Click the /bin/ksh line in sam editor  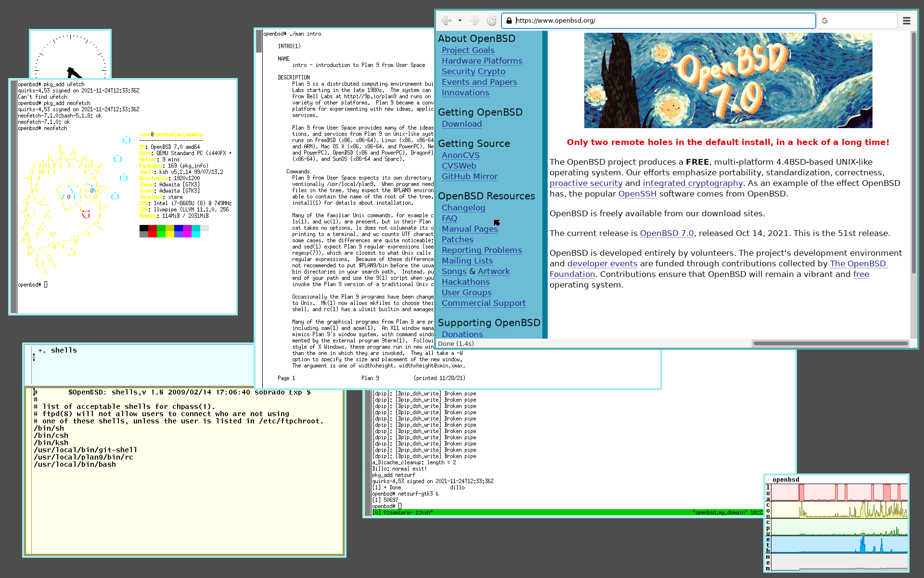(51, 443)
